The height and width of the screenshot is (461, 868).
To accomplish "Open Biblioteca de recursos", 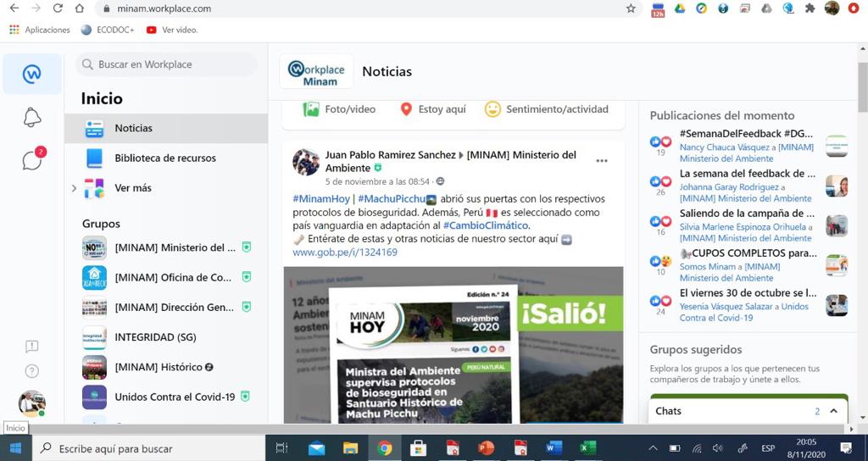I will (x=166, y=158).
